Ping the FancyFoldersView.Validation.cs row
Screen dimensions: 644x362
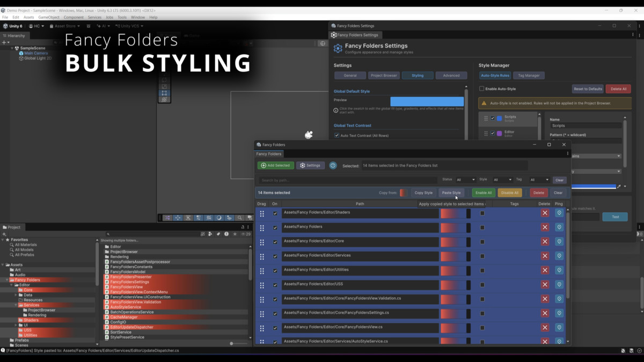[559, 299]
